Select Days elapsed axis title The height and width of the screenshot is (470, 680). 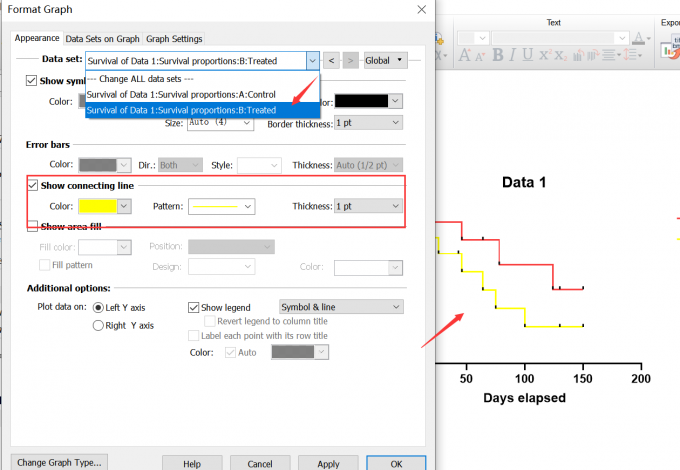[524, 398]
